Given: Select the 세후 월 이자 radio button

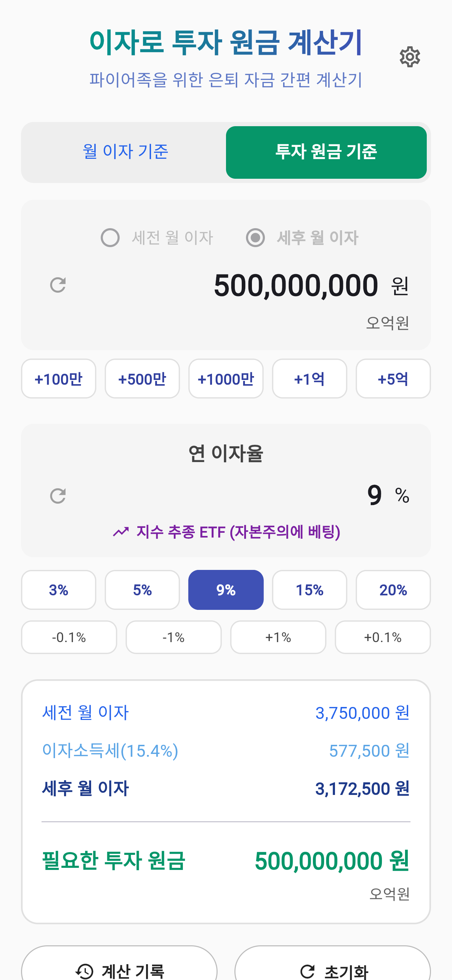Looking at the screenshot, I should 255,238.
